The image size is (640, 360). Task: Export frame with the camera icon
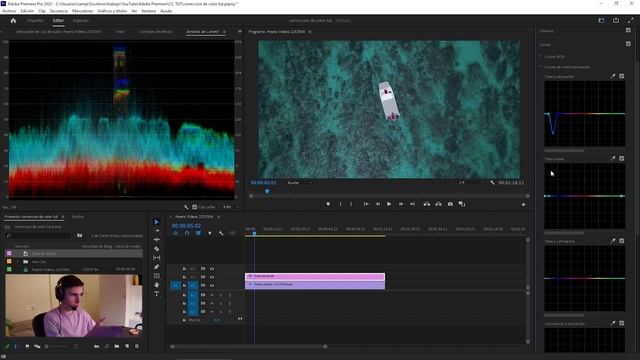[x=450, y=204]
